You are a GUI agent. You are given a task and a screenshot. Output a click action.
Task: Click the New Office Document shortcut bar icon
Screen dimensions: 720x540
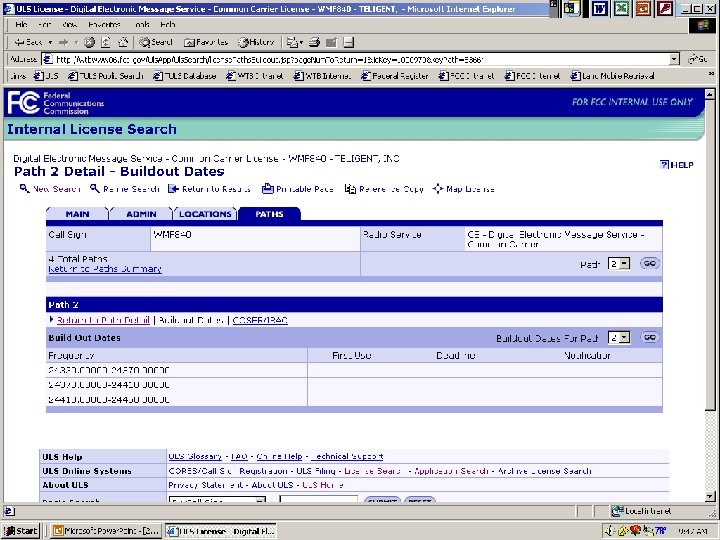click(x=572, y=8)
